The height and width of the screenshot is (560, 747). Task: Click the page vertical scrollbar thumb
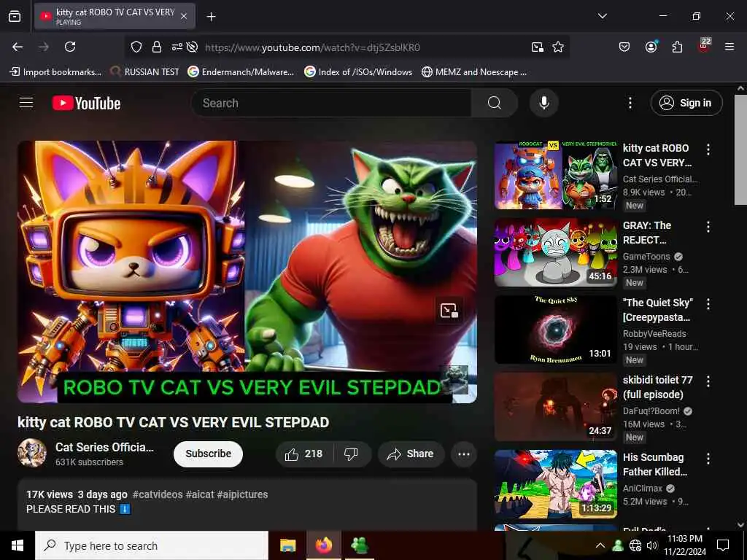click(x=740, y=149)
